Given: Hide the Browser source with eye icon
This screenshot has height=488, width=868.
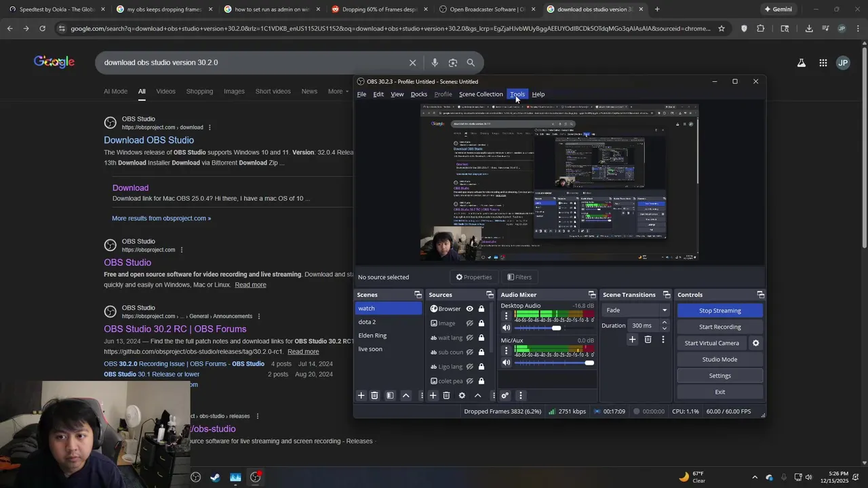Looking at the screenshot, I should pos(469,309).
